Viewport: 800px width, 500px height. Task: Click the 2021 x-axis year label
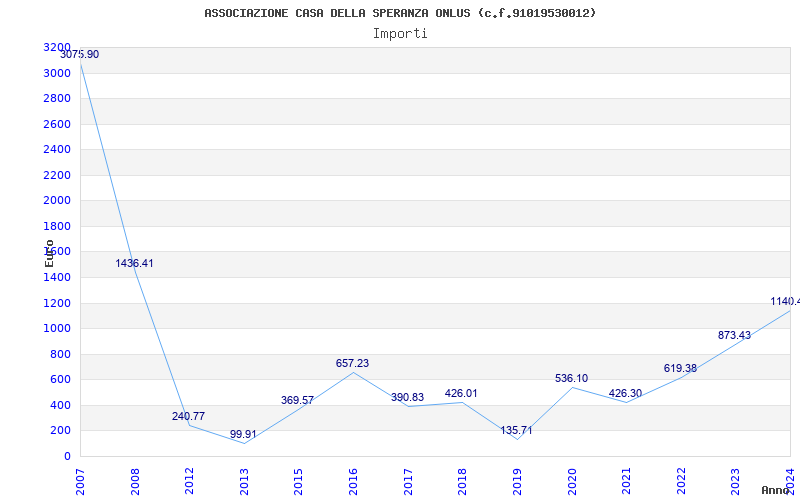626,481
